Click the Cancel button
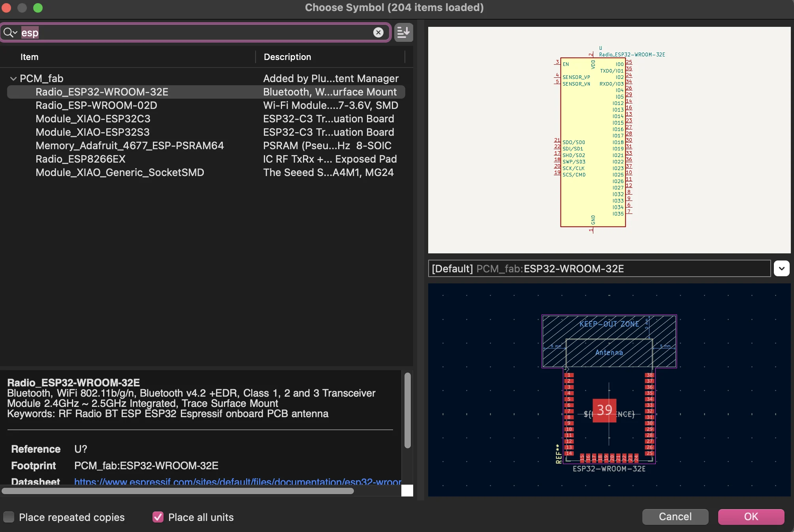This screenshot has width=794, height=532. (675, 517)
